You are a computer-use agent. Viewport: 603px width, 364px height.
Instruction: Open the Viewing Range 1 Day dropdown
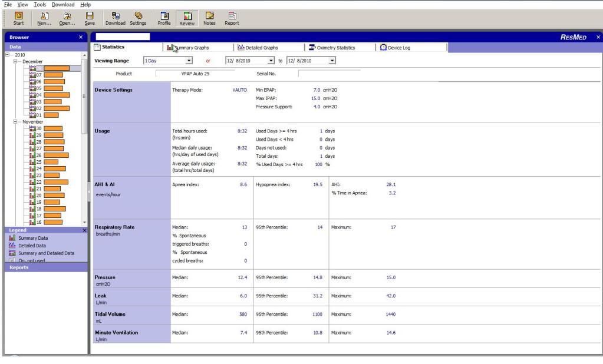click(189, 61)
